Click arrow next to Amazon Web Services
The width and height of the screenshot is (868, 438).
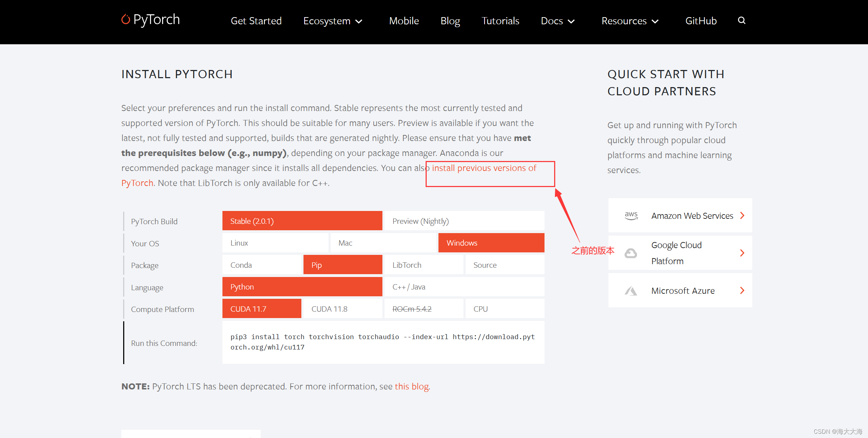(742, 215)
